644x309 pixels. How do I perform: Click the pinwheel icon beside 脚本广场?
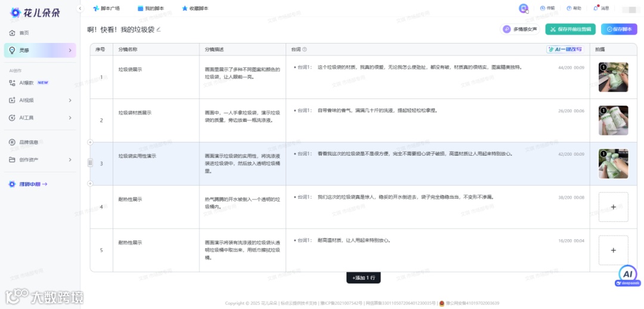(96, 8)
